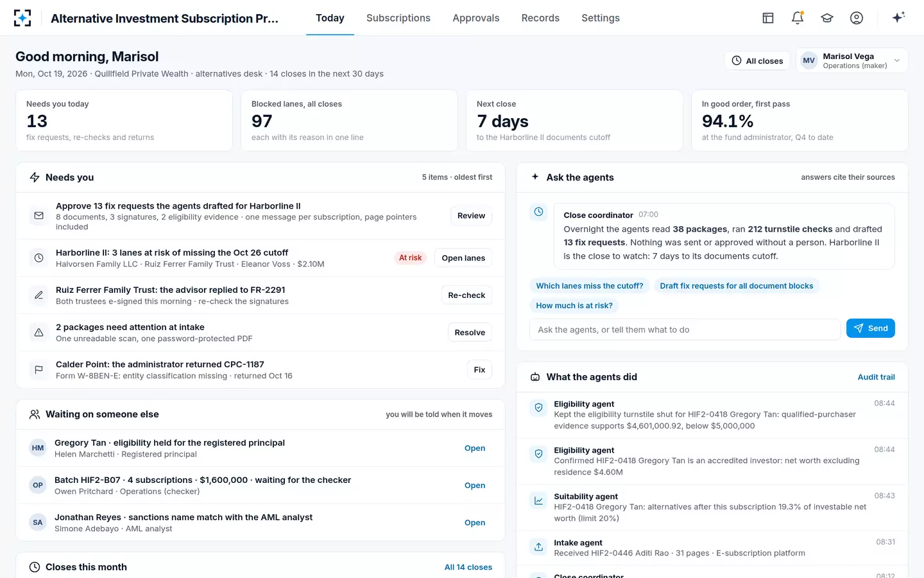Re-check the Ruiz Ferrer signatures
This screenshot has height=578, width=924.
(466, 295)
